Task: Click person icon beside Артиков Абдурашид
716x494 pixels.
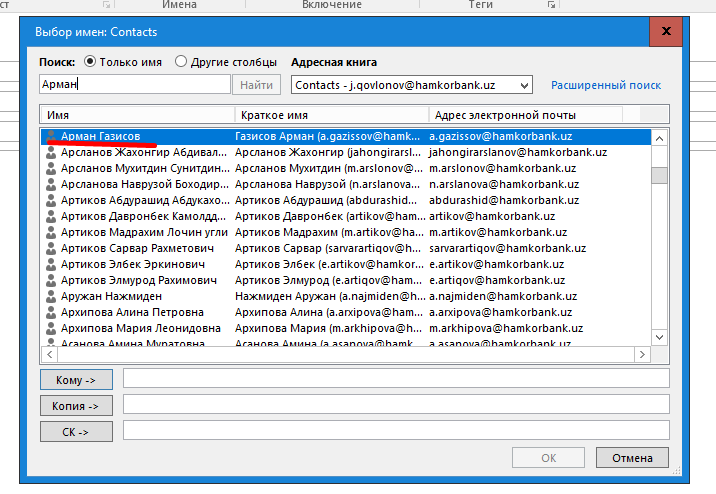Action: [x=51, y=200]
